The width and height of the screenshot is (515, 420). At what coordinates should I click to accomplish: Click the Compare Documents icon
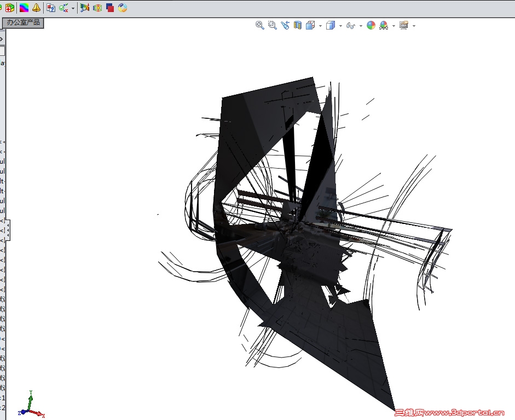51,8
